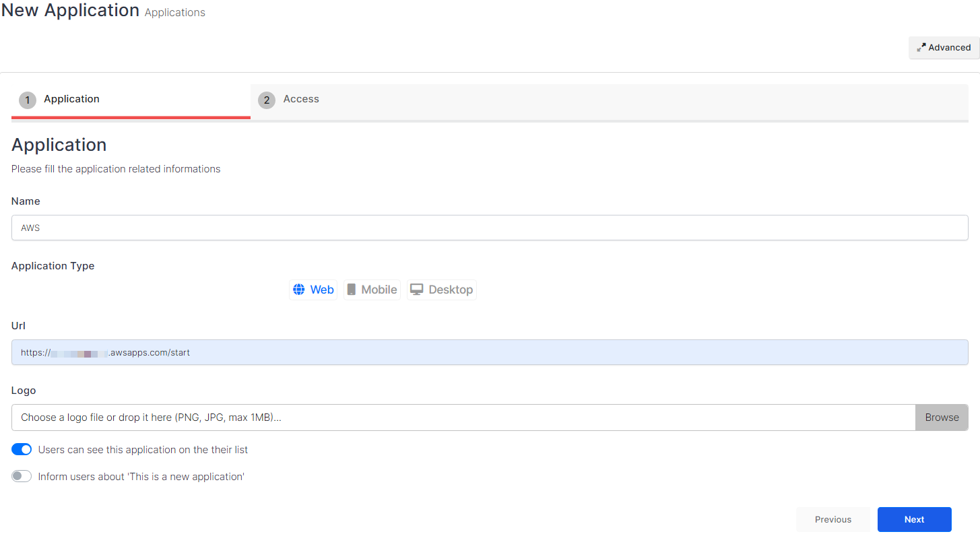980x534 pixels.
Task: Click the 'Users can see this application' label
Action: coord(143,449)
